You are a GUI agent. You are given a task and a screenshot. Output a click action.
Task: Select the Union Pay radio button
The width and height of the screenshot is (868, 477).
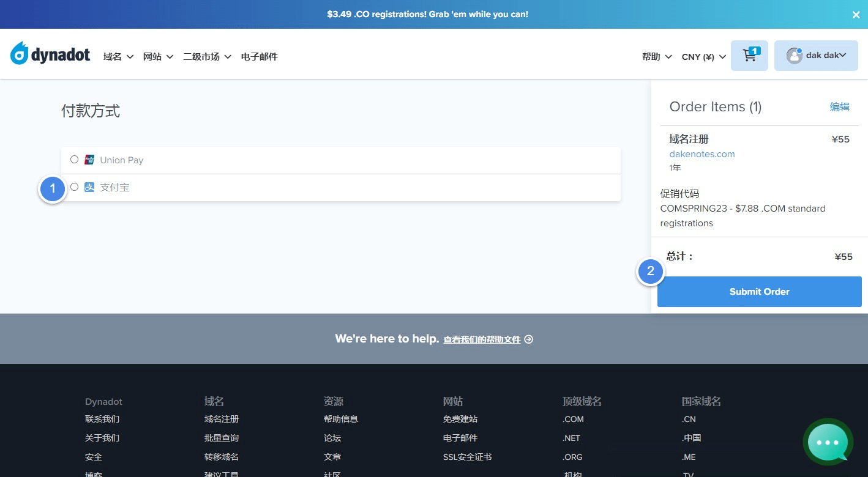pos(74,160)
